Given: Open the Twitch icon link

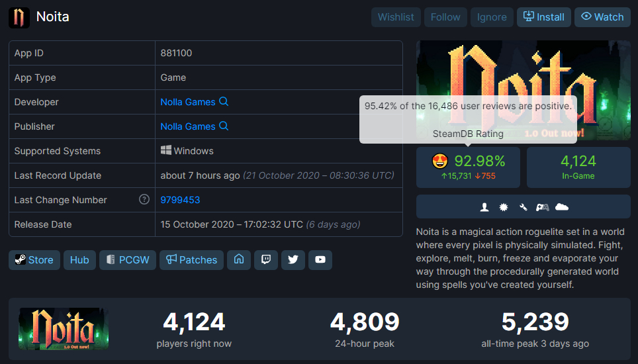Looking at the screenshot, I should pyautogui.click(x=266, y=259).
